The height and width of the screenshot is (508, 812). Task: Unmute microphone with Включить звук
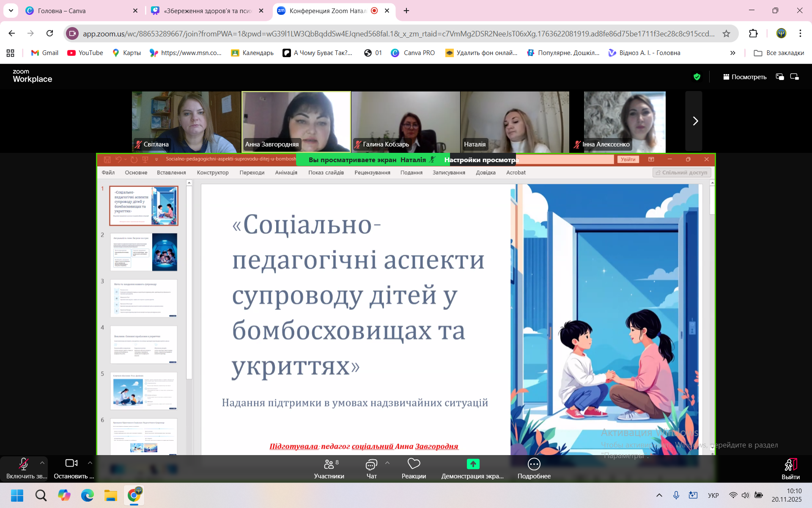tap(24, 469)
